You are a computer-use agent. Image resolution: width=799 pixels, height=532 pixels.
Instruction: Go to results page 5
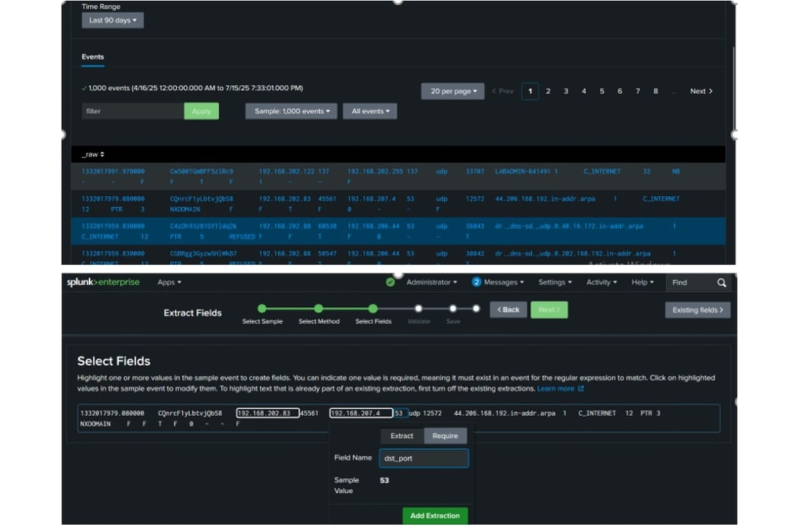pos(602,91)
